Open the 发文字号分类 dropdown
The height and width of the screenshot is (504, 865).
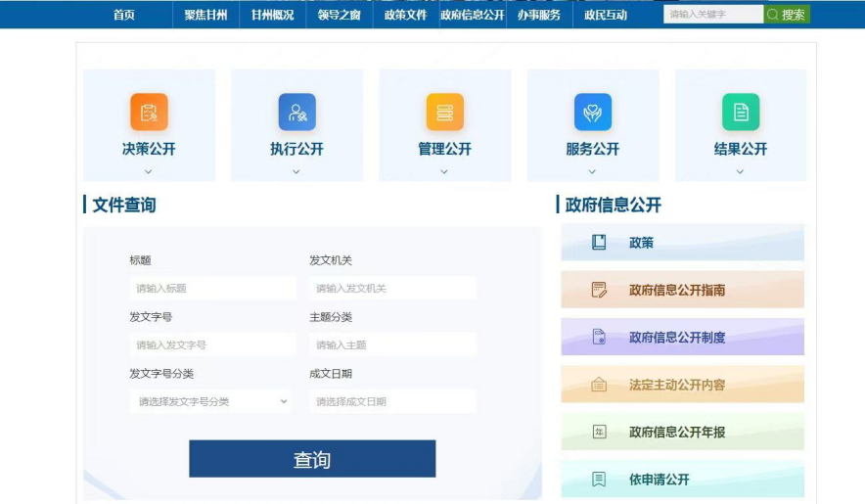pyautogui.click(x=212, y=401)
